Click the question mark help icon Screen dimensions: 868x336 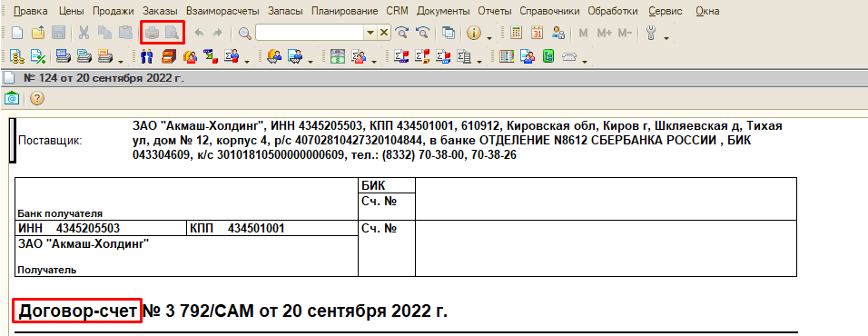[x=37, y=99]
